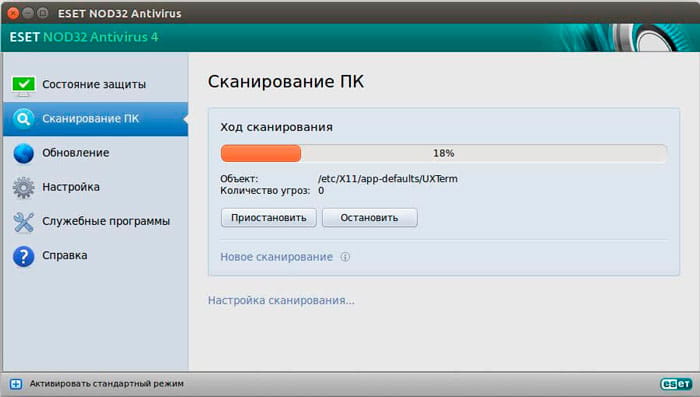Pause the scan with Приостановить button
Screen dimensions: 700x397
269,218
